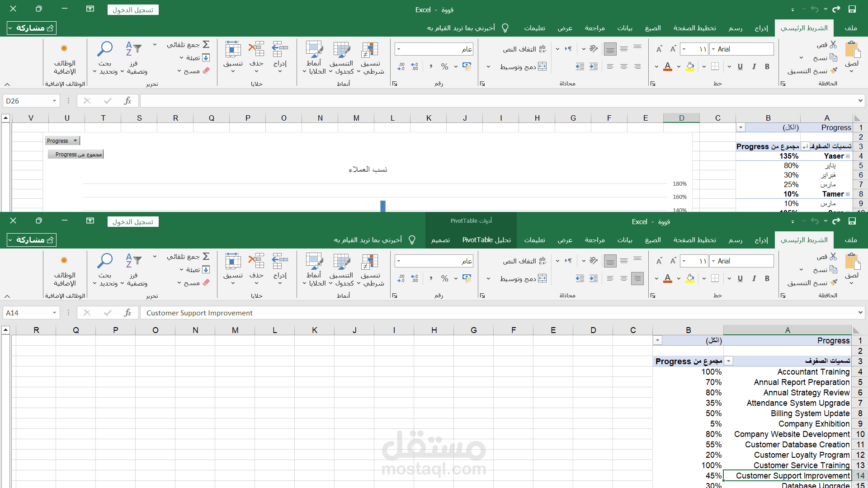Click font color red A in top ribbon
The width and height of the screenshot is (868, 488).
click(668, 67)
